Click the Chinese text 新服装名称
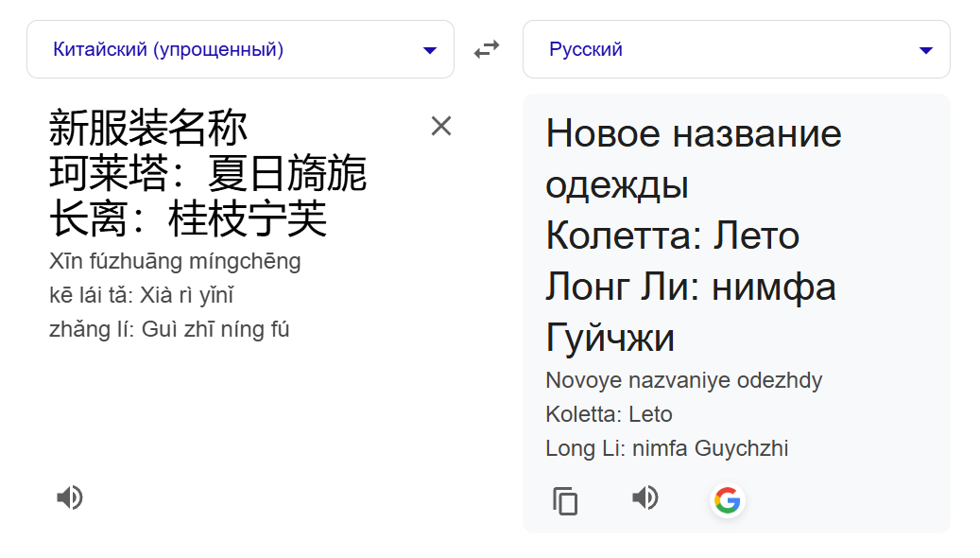 point(148,128)
